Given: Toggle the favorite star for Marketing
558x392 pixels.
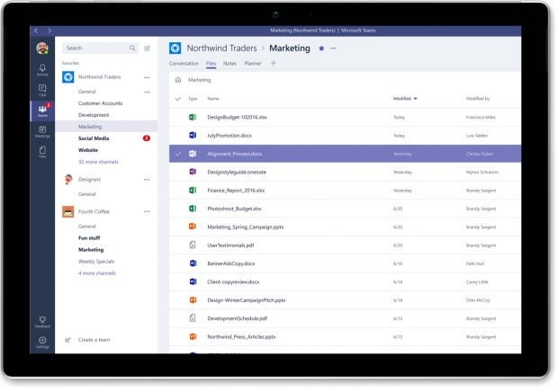Looking at the screenshot, I should pos(321,49).
